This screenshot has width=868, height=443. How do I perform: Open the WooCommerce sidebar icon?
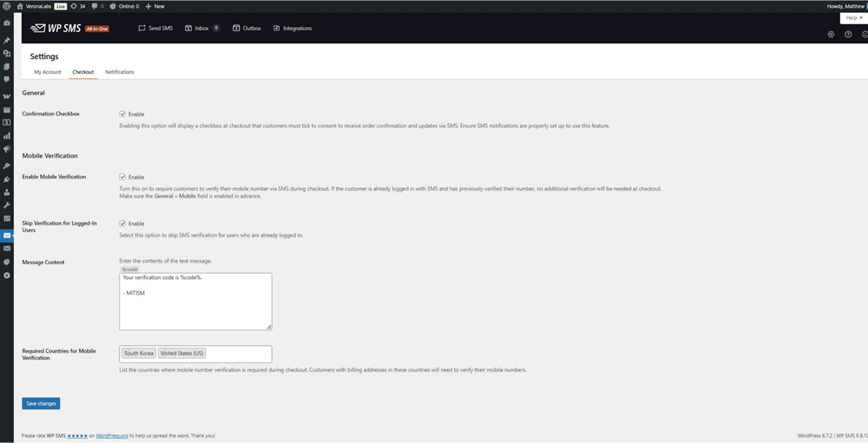tap(7, 96)
